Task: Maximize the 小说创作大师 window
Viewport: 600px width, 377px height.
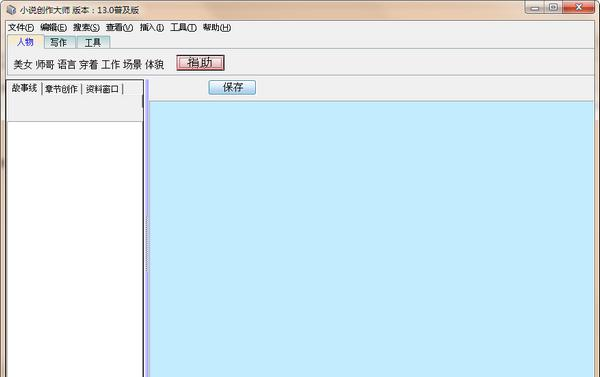Action: coord(553,8)
